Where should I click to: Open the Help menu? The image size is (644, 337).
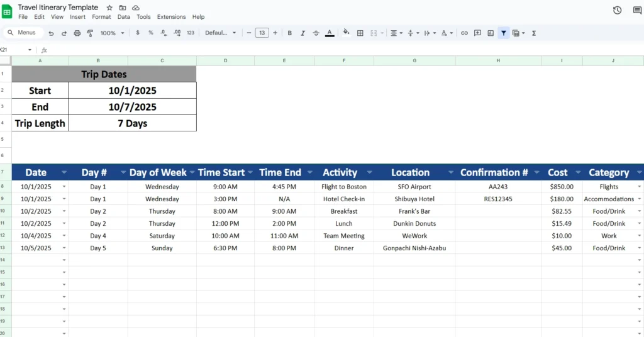pyautogui.click(x=198, y=17)
